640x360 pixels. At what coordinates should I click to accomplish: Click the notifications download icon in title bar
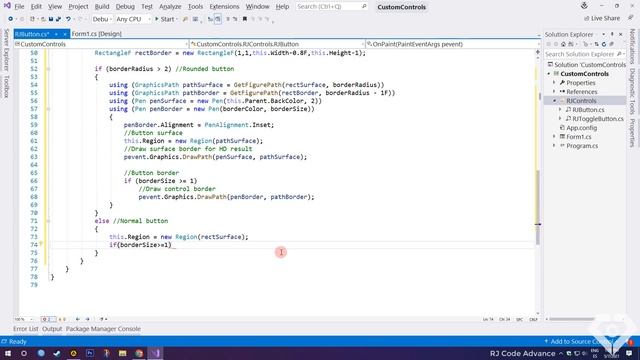point(584,6)
